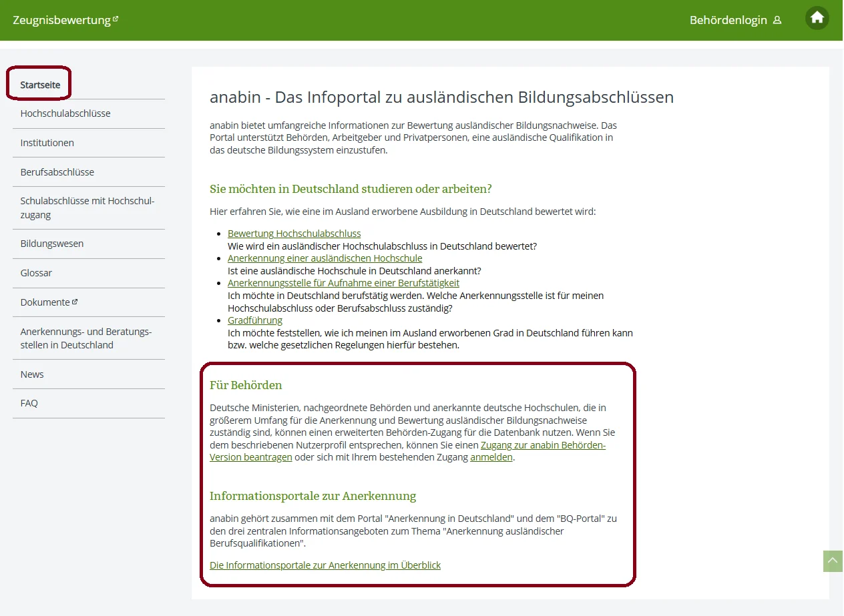This screenshot has width=844, height=616.
Task: Click heading Sie möchten in Deutschland studieren
Action: [351, 189]
